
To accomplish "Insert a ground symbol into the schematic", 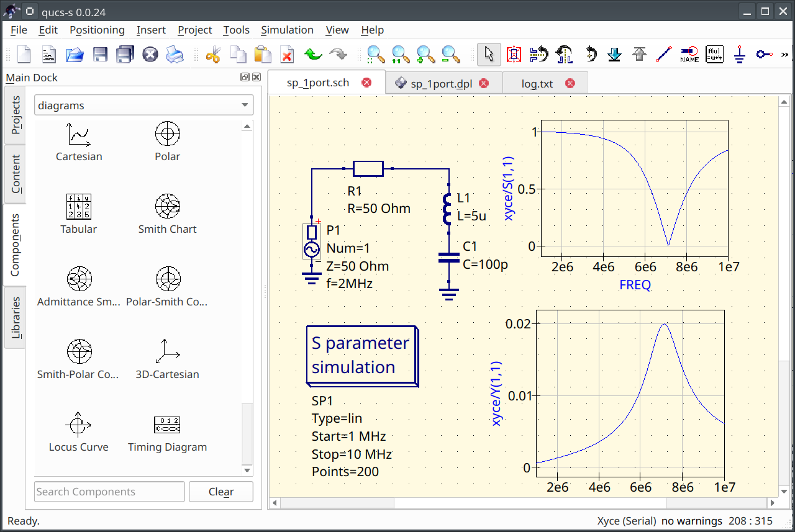I will click(739, 55).
